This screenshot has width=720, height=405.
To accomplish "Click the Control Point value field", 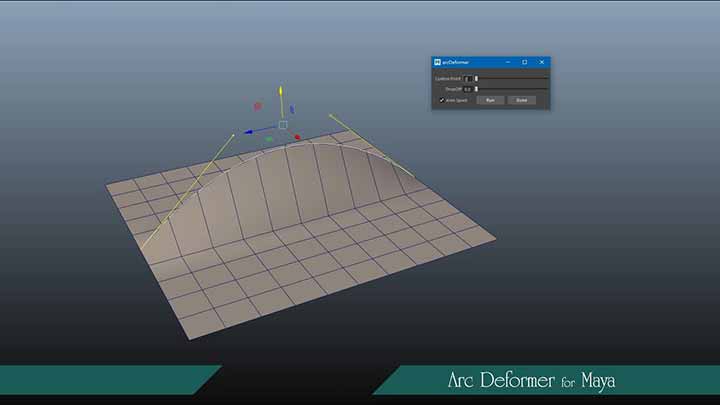I will 467,78.
